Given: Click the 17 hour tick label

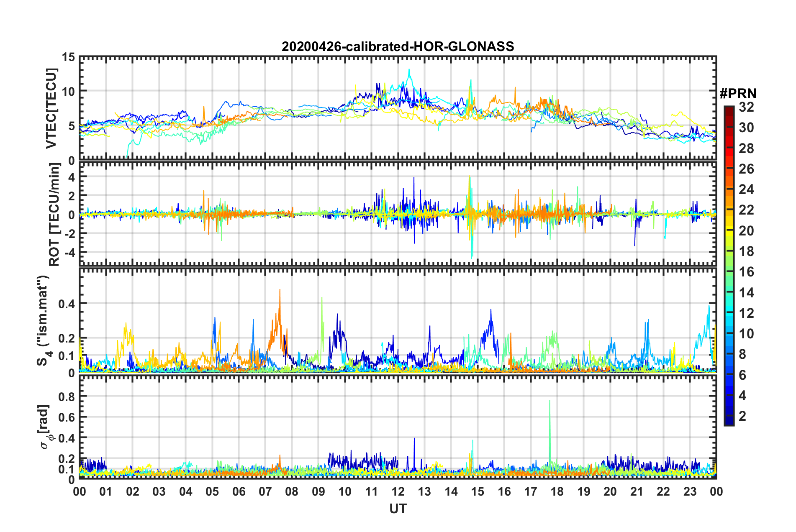Looking at the screenshot, I should point(531,492).
